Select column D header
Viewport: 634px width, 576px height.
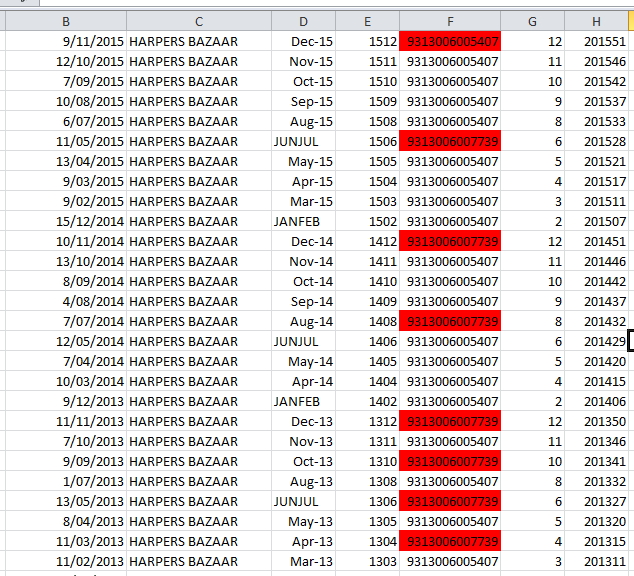click(x=303, y=21)
